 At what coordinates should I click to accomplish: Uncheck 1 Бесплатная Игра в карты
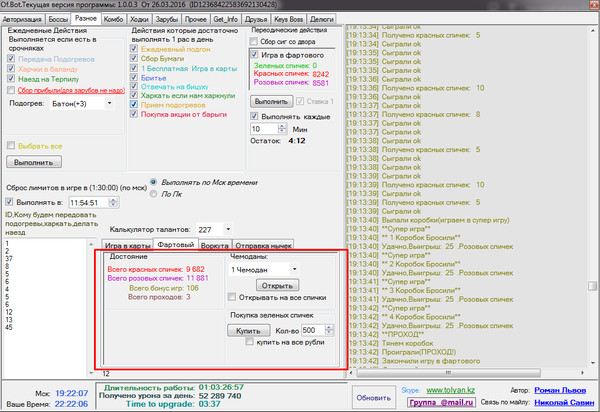[x=134, y=68]
